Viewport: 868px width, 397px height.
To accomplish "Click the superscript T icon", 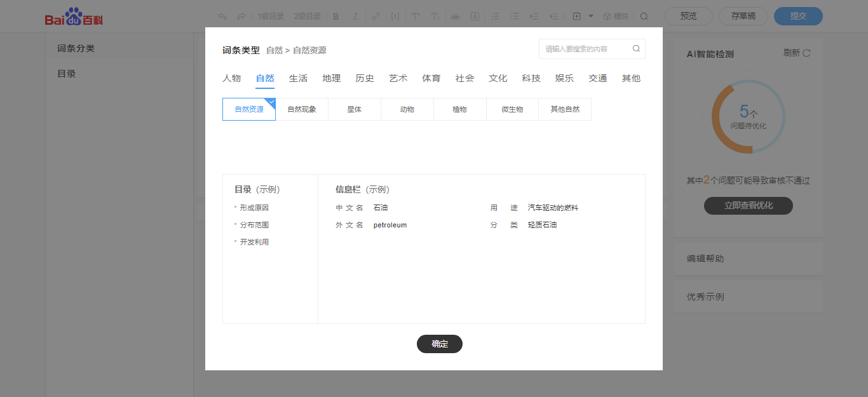I will pyautogui.click(x=415, y=16).
